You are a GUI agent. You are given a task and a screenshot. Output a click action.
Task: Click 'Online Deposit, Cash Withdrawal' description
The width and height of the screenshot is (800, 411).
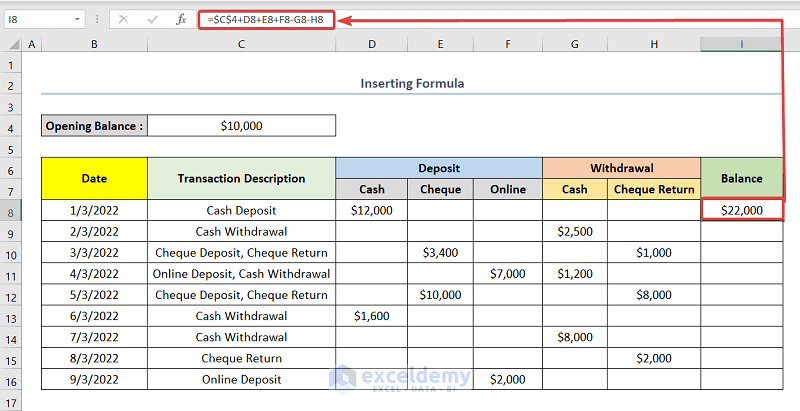tap(241, 274)
